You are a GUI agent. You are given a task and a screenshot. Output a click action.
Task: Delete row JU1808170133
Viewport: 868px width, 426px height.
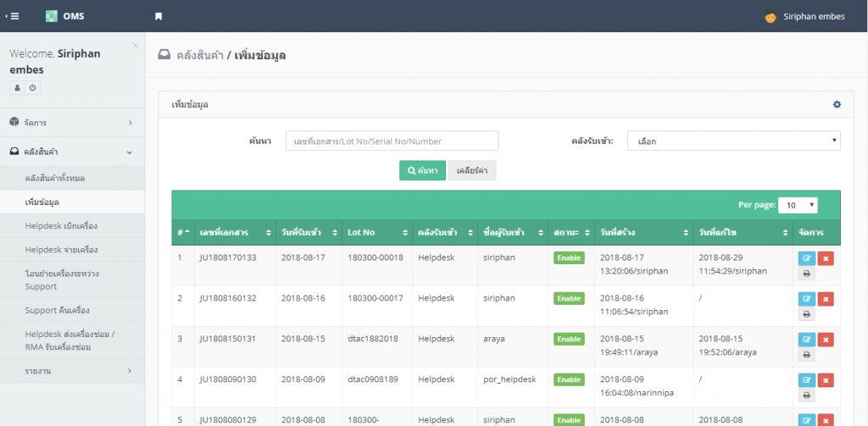coord(826,258)
